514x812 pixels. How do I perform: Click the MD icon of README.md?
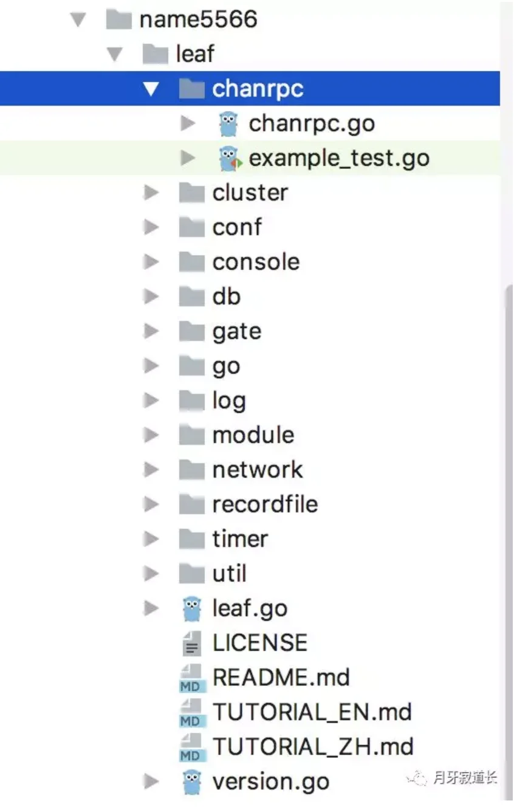(x=191, y=678)
